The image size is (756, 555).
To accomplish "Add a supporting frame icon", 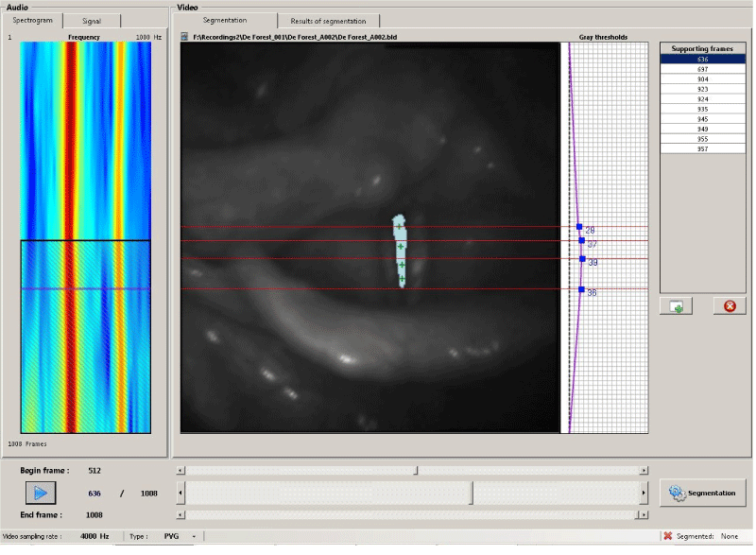I will [676, 306].
